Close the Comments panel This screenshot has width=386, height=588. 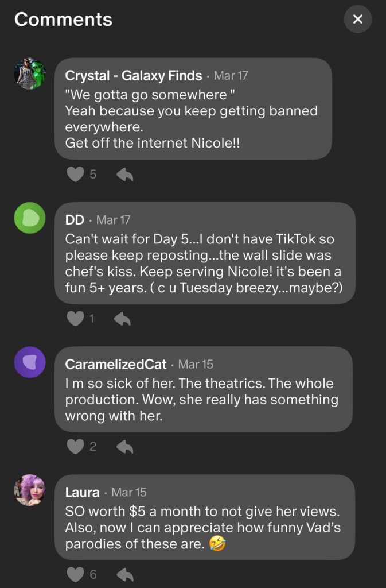tap(358, 20)
